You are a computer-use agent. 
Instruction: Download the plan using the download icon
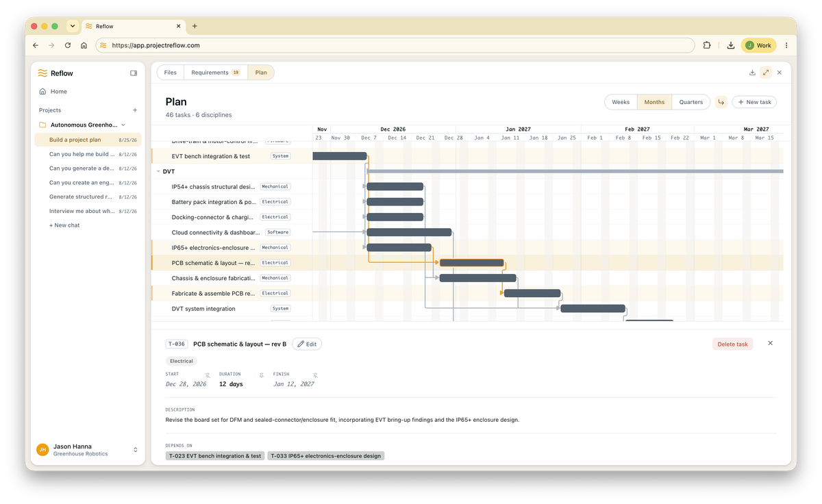(x=752, y=73)
